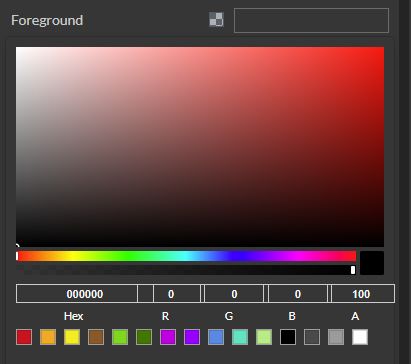Select the dark gray preset swatch

pyautogui.click(x=312, y=337)
